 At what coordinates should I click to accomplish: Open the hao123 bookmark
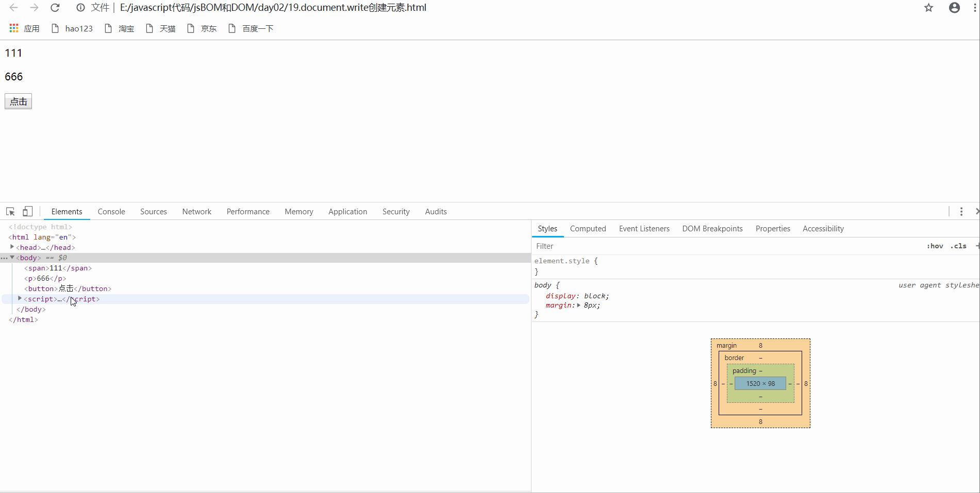click(72, 28)
